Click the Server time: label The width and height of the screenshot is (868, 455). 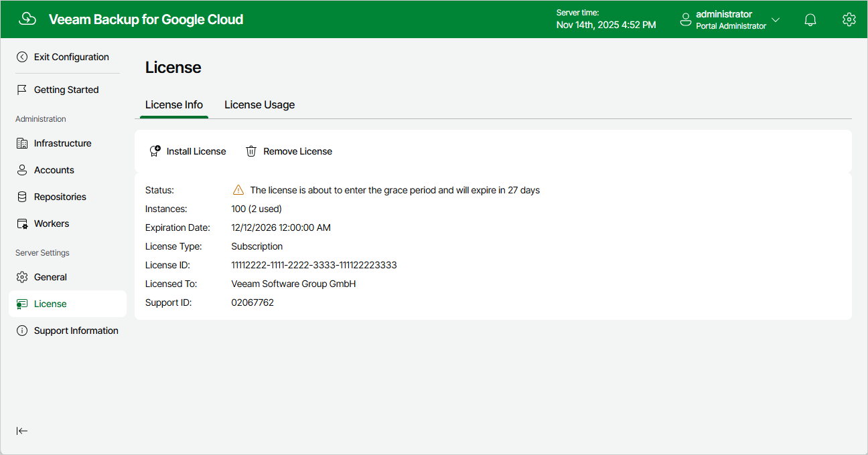point(577,13)
